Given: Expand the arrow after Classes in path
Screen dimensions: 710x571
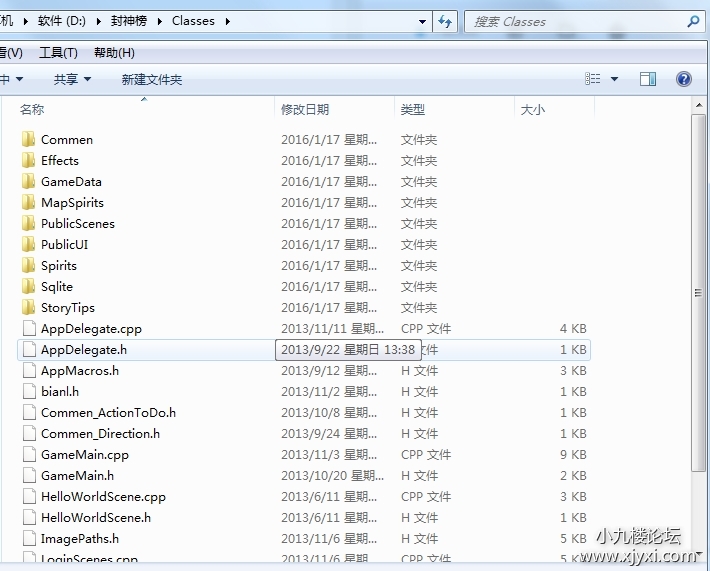Looking at the screenshot, I should (x=227, y=21).
